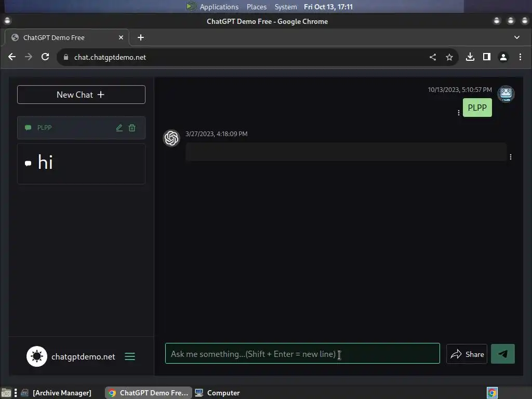Image resolution: width=532 pixels, height=399 pixels.
Task: Close the ChatGPT Demo Free tab
Action: [x=121, y=37]
